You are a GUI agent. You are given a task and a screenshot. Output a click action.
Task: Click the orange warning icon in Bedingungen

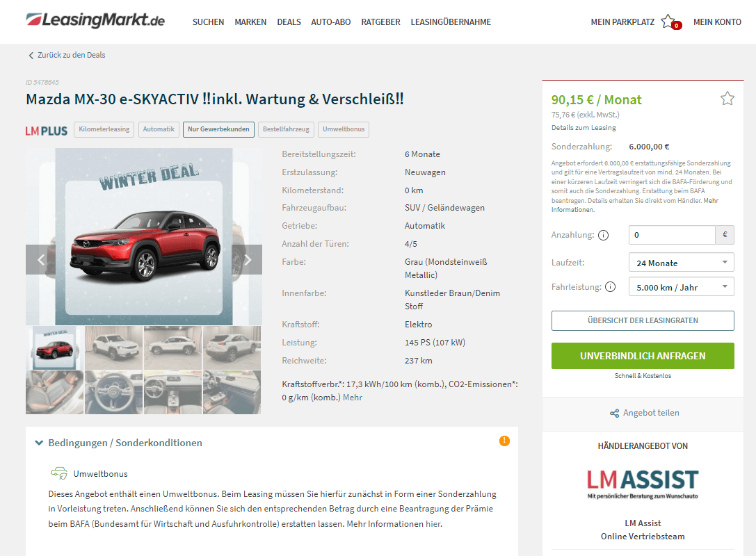pyautogui.click(x=504, y=441)
